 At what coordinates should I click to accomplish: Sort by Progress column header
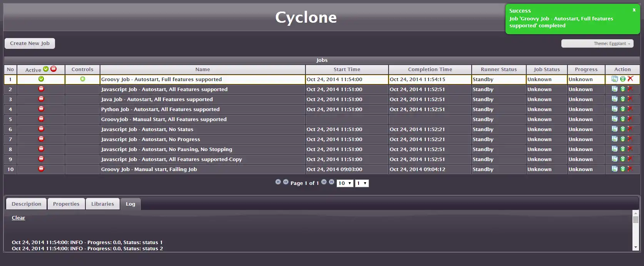586,70
